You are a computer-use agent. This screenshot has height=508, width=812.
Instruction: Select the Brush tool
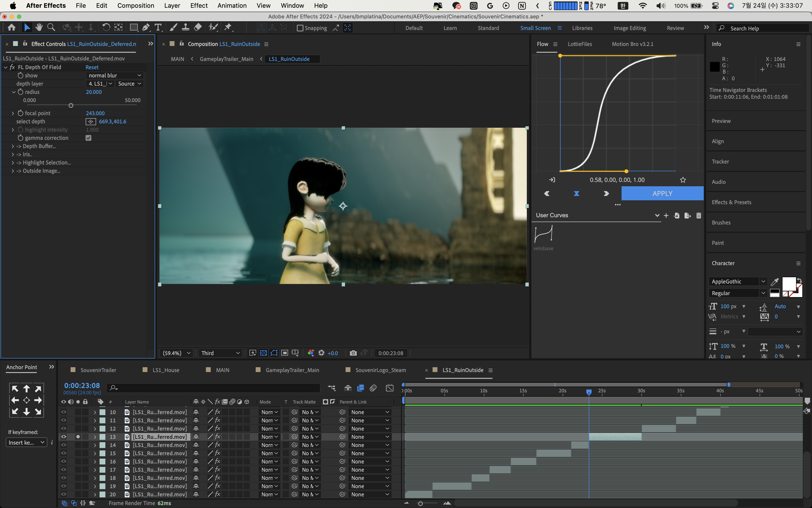pos(174,28)
